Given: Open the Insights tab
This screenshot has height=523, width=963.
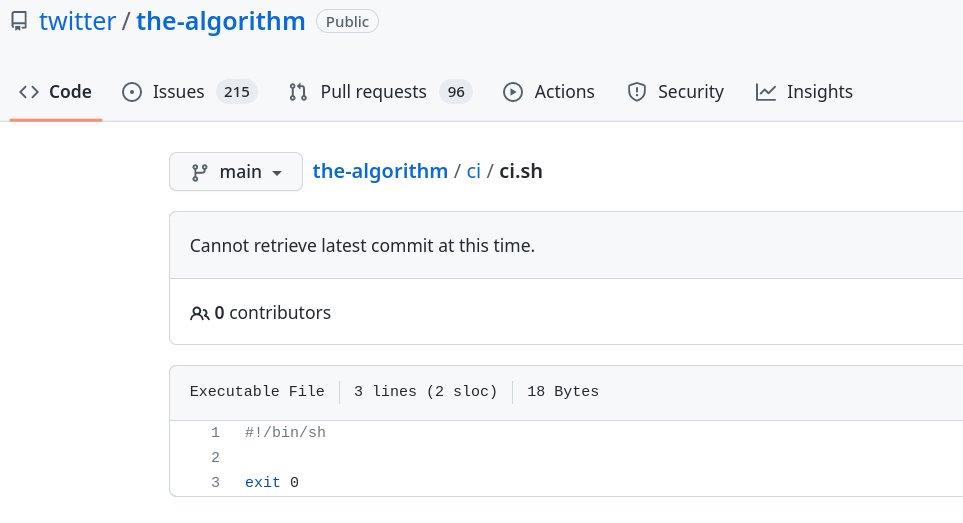Looking at the screenshot, I should click(804, 91).
